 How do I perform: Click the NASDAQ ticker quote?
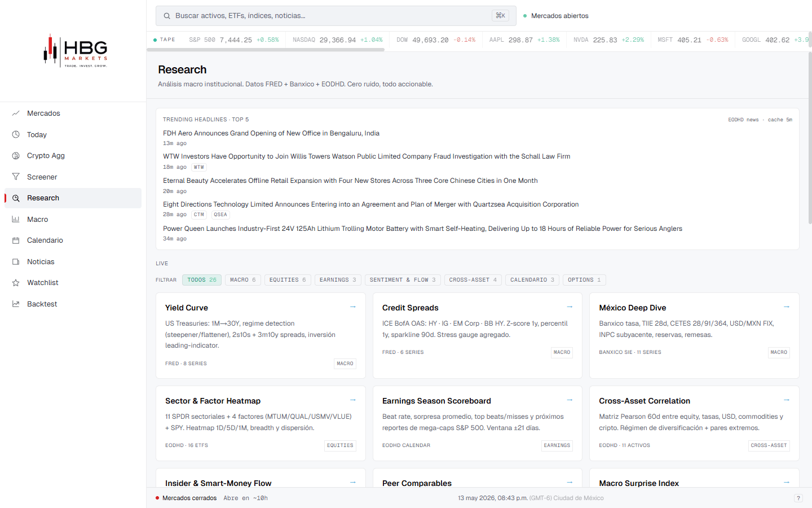point(338,40)
